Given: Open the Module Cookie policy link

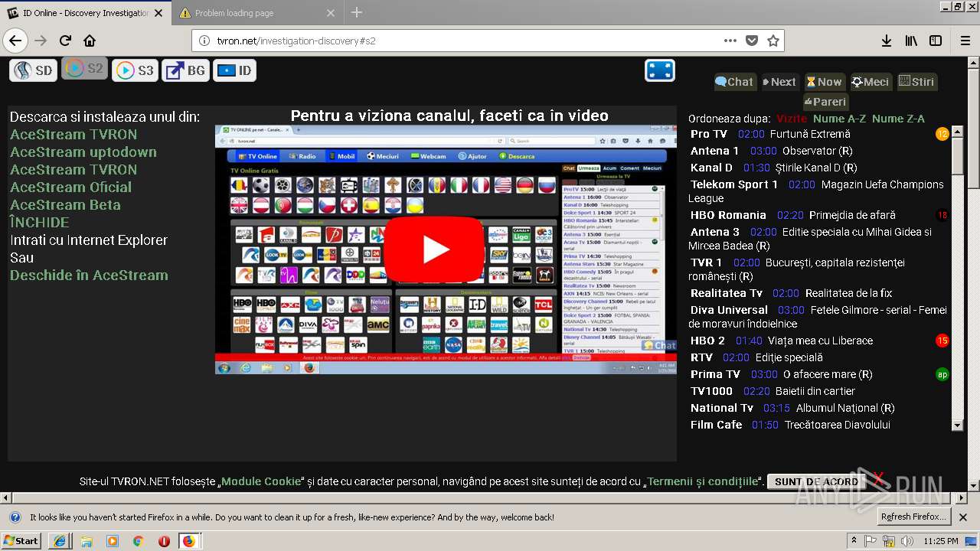Looking at the screenshot, I should 261,481.
